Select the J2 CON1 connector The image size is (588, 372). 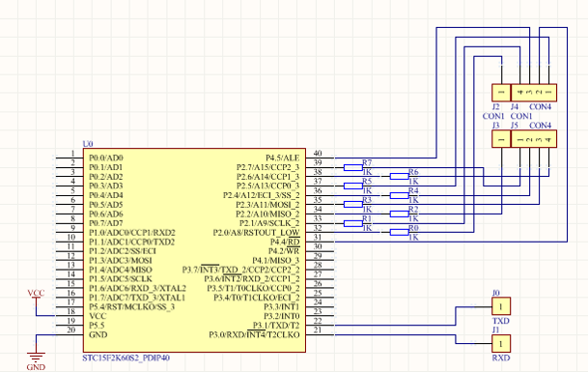pos(501,93)
